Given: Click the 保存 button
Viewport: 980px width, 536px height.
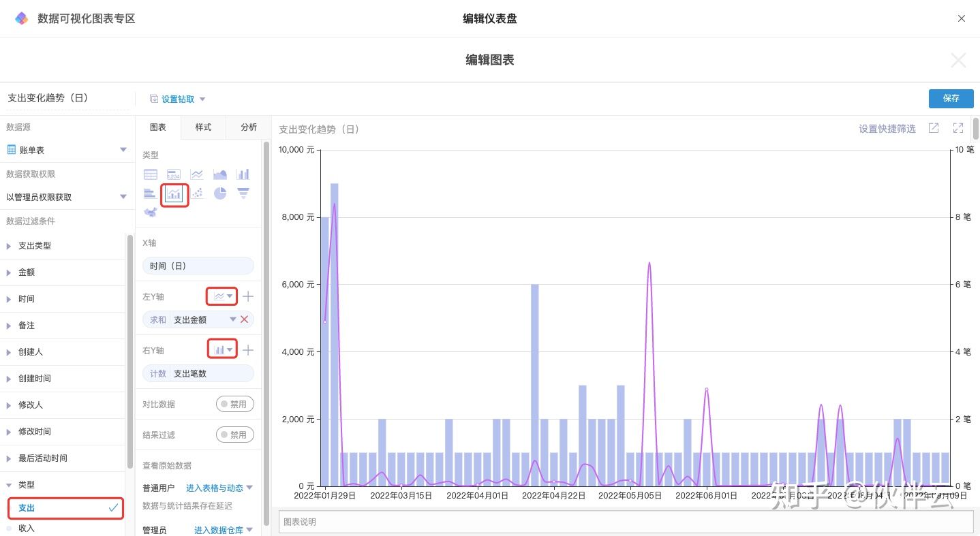Looking at the screenshot, I should pos(951,98).
